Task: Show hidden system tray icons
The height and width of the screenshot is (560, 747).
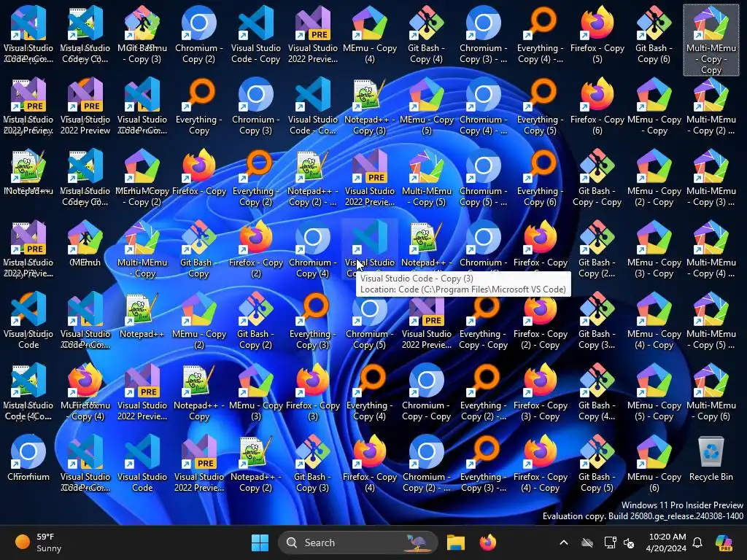Action: point(564,542)
